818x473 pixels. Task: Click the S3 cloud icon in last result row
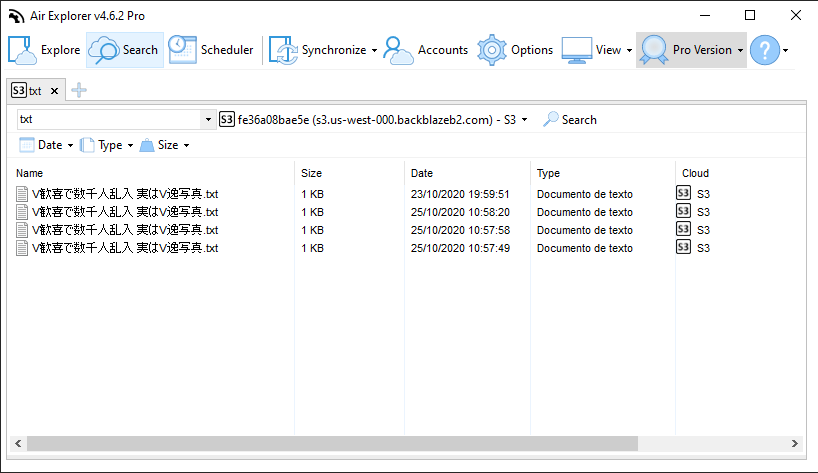tap(683, 247)
